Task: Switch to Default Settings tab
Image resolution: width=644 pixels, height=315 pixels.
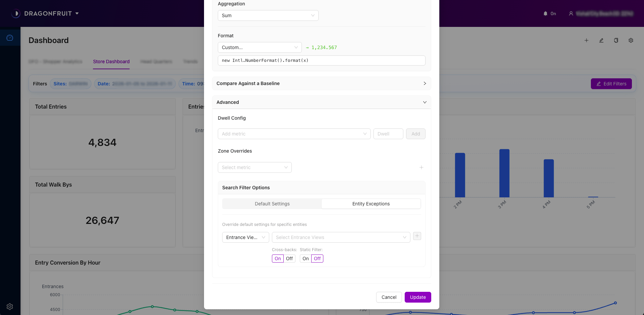Action: (272, 204)
